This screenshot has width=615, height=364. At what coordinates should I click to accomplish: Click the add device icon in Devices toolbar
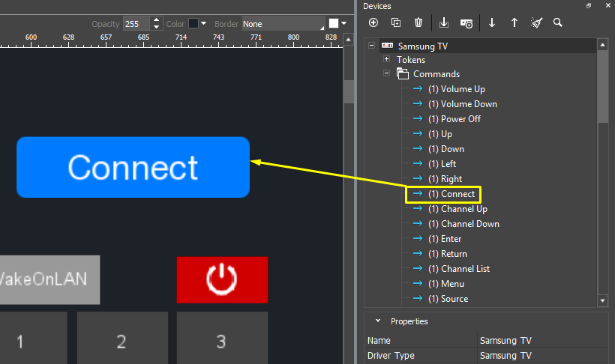(373, 22)
